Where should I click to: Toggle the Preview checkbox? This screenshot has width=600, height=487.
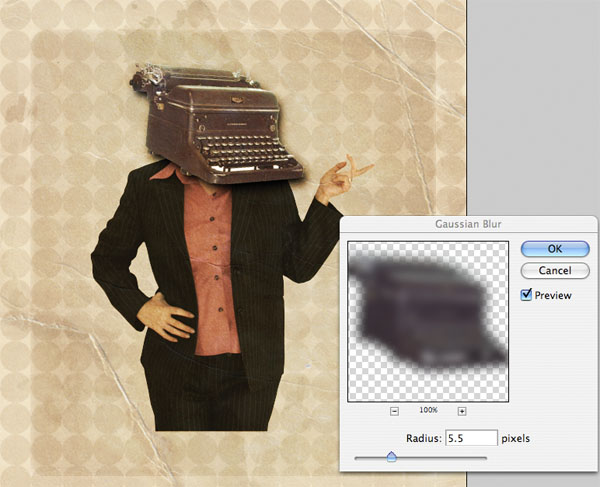527,295
